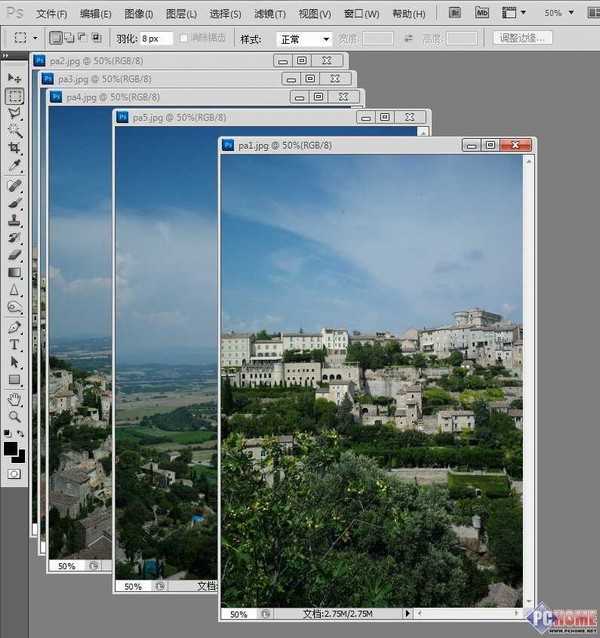Viewport: 600px width, 638px height.
Task: Activate the Hand tool
Action: click(x=14, y=399)
